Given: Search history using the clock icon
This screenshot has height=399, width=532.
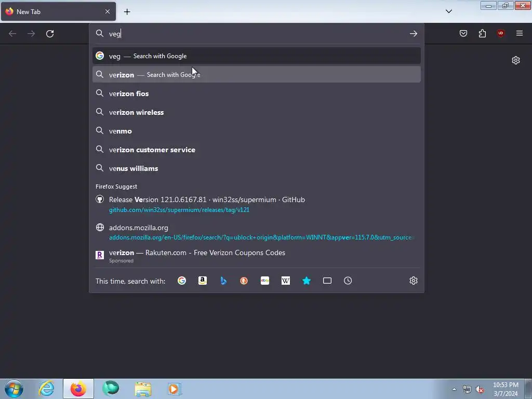Looking at the screenshot, I should (x=348, y=281).
